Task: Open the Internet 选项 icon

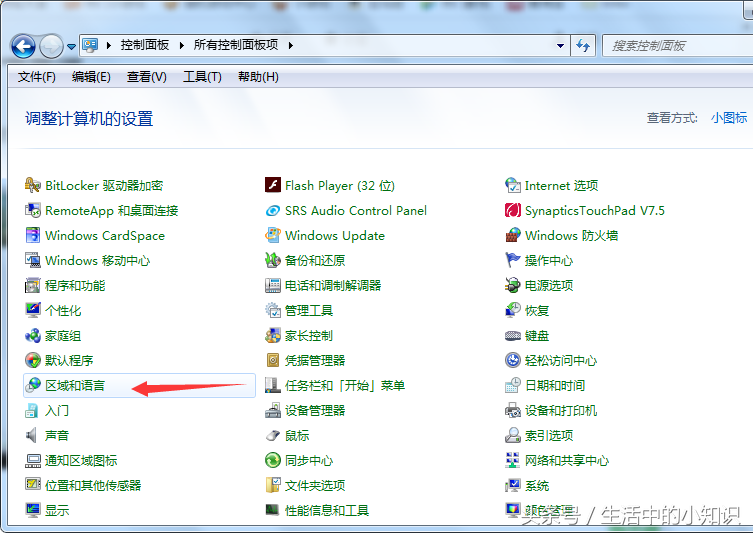Action: [x=513, y=185]
